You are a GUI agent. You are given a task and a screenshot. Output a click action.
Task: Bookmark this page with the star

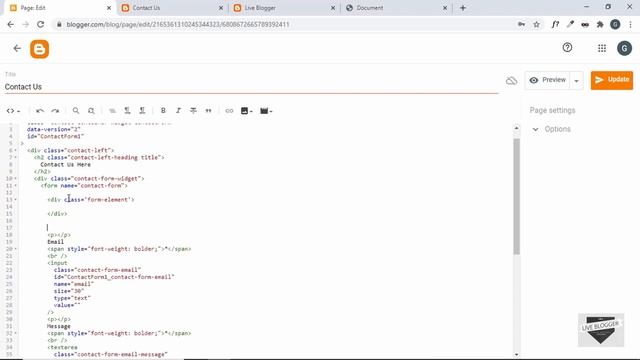click(536, 24)
